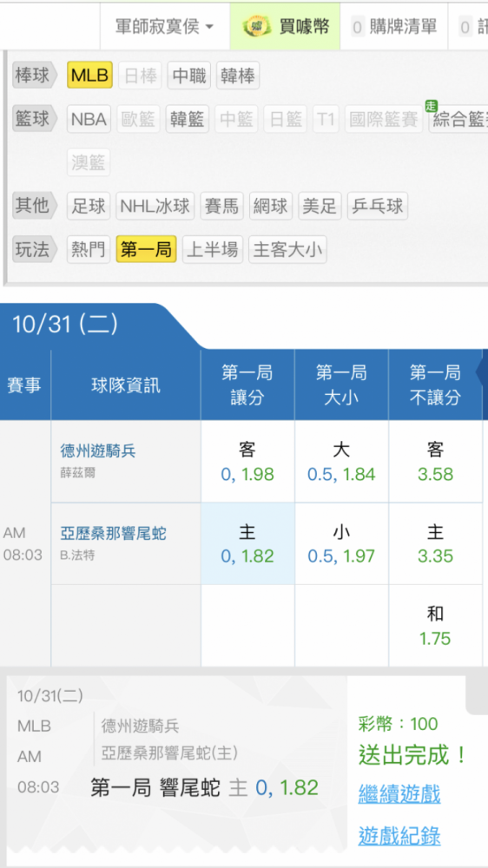488x868 pixels.
Task: Click the 第一局 讓分 column header
Action: click(247, 385)
